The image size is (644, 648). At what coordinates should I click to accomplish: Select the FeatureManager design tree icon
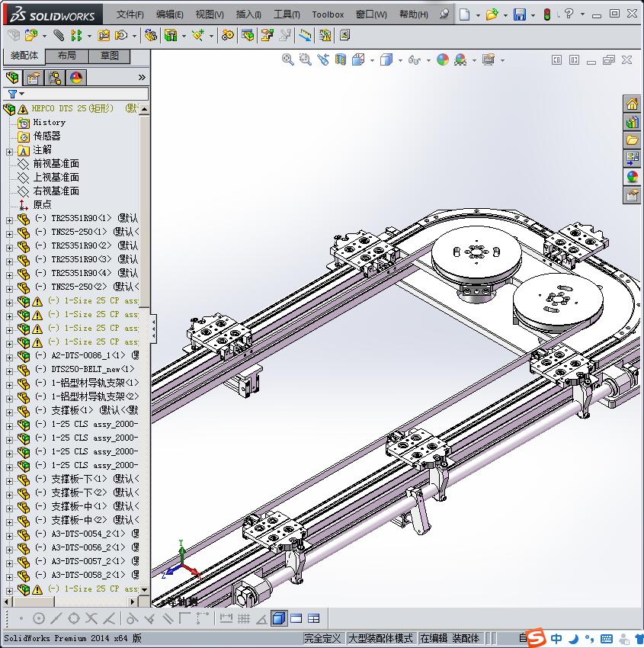click(x=11, y=78)
